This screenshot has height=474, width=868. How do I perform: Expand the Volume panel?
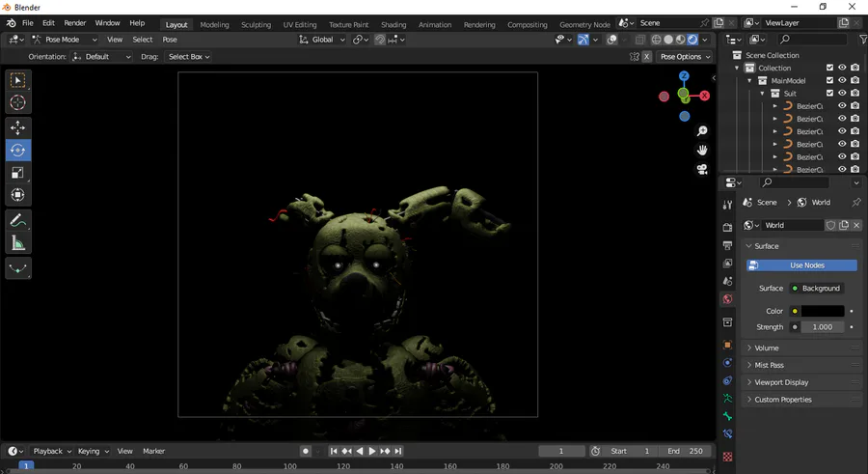pyautogui.click(x=801, y=349)
